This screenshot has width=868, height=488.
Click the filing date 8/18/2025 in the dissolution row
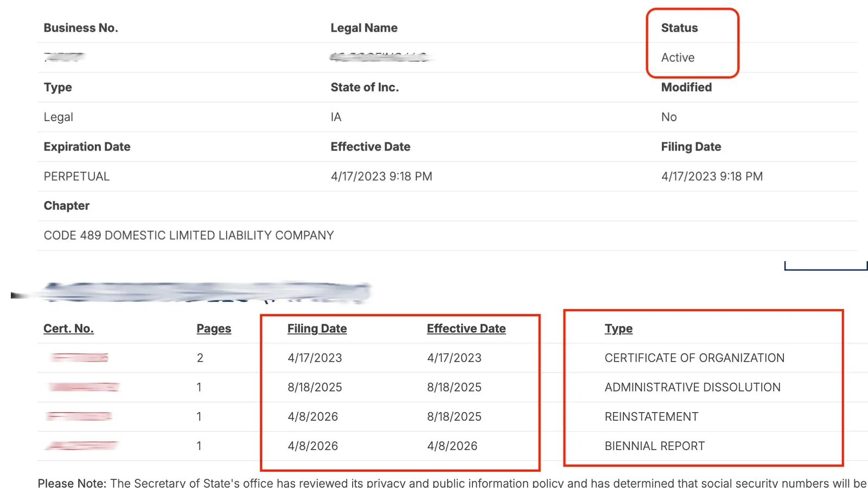click(x=315, y=387)
